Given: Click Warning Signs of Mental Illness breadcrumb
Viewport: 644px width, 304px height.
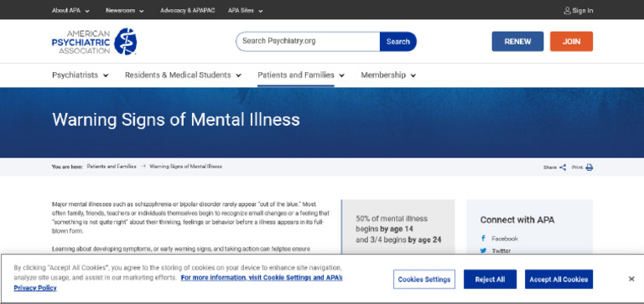Looking at the screenshot, I should click(185, 167).
